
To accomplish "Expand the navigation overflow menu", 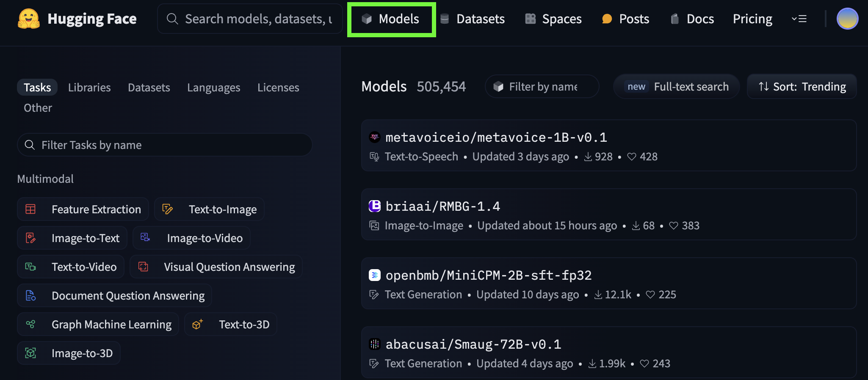I will tap(799, 19).
